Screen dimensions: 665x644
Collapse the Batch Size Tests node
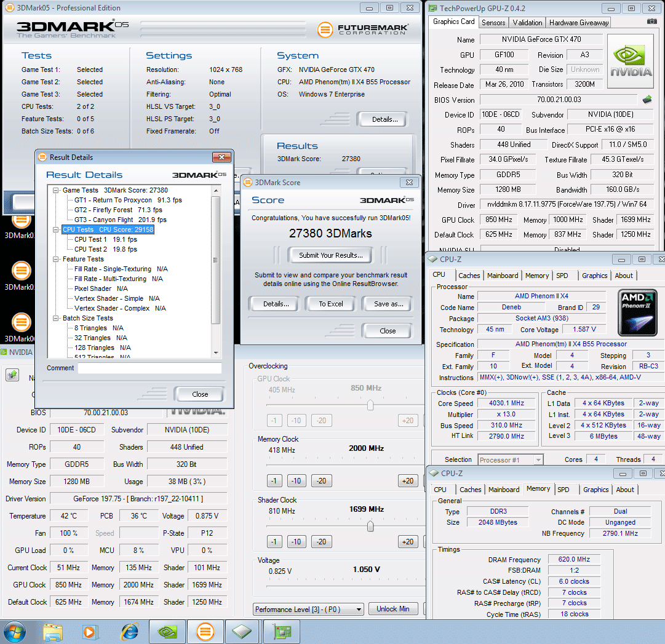[x=57, y=318]
